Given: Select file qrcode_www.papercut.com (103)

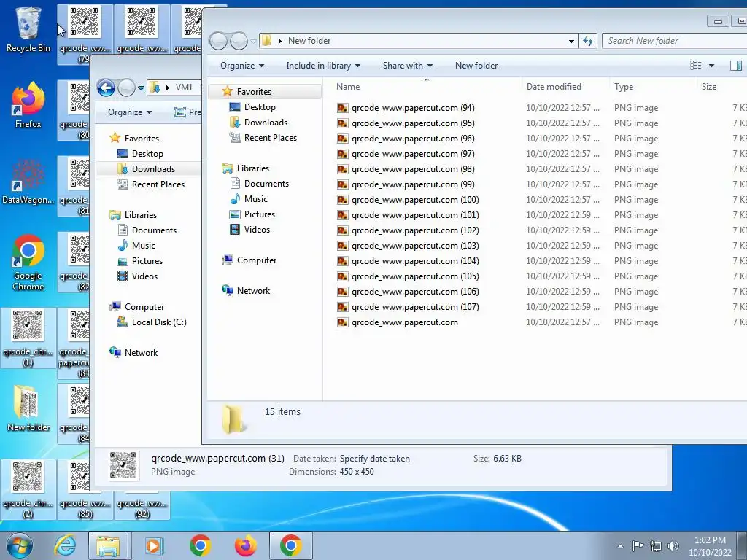Looking at the screenshot, I should 415,246.
